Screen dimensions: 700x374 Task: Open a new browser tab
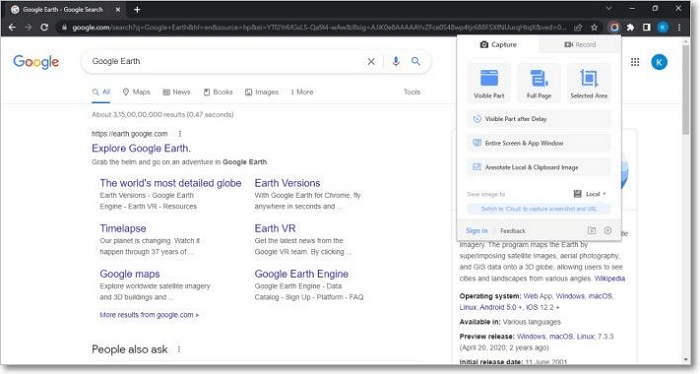(137, 9)
